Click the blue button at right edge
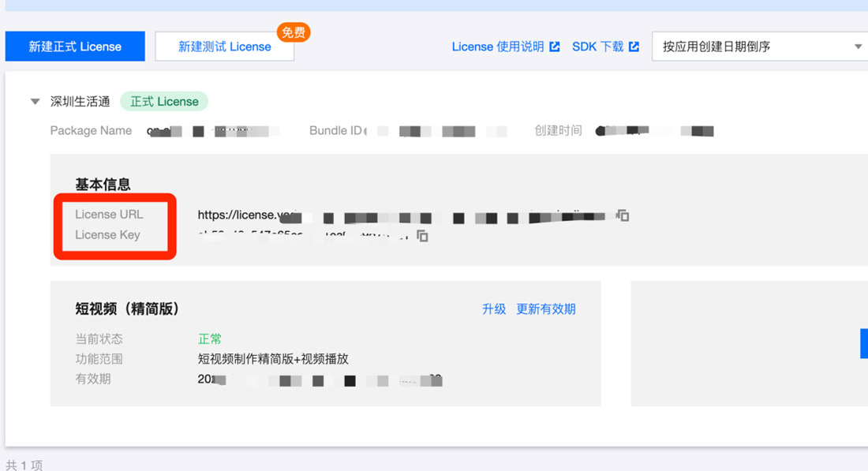This screenshot has height=471, width=868. 863,344
